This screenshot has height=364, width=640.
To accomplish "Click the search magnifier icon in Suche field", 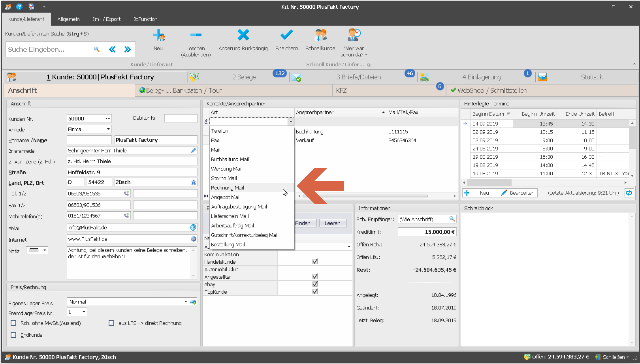I will pos(97,49).
